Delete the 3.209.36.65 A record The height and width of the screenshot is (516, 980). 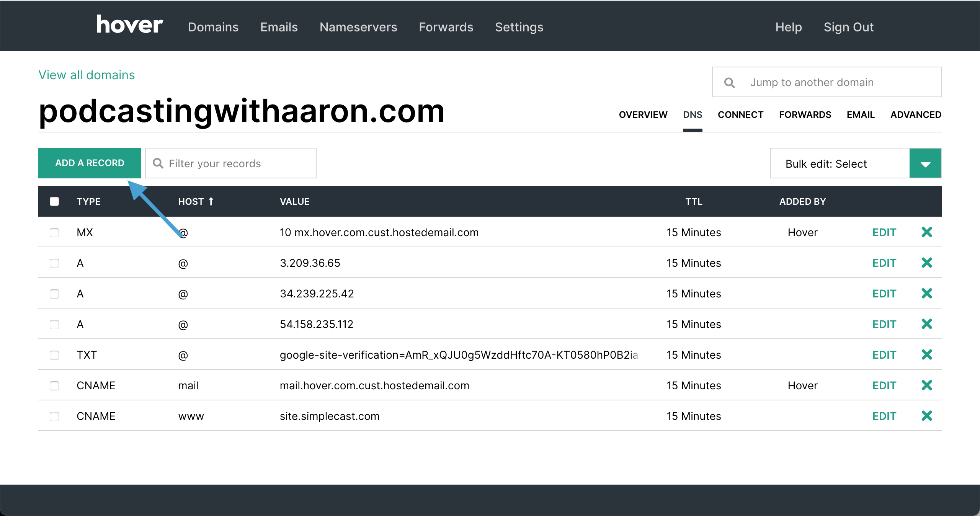[926, 263]
